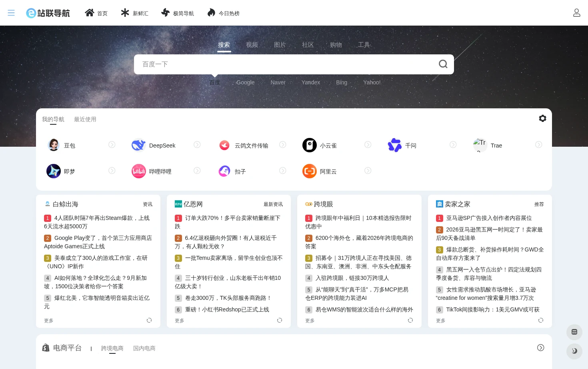The width and height of the screenshot is (588, 369).
Task: Go to 首页 in top nav
Action: tap(96, 13)
